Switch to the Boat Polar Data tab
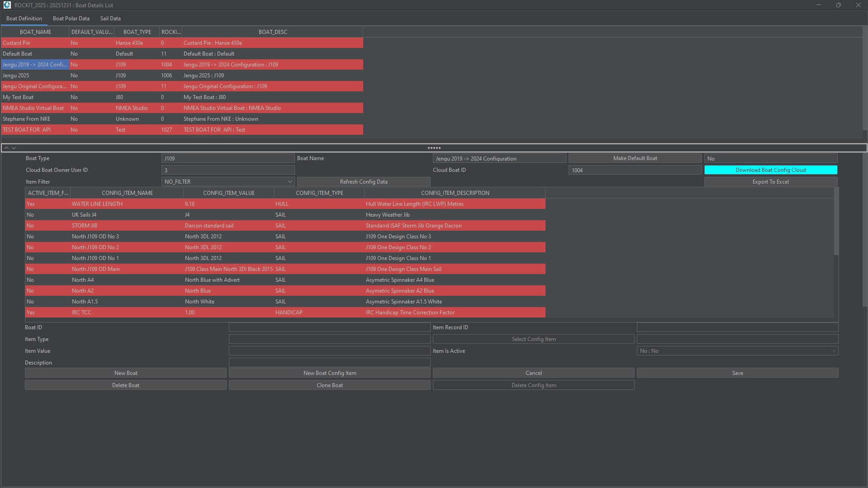Image resolution: width=868 pixels, height=488 pixels. point(71,19)
